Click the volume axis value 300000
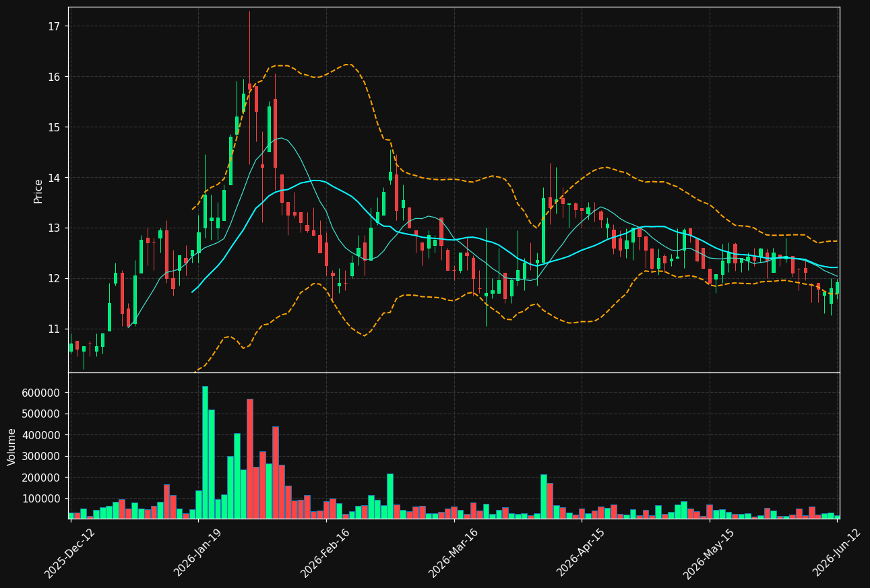The height and width of the screenshot is (588, 870). (x=42, y=456)
